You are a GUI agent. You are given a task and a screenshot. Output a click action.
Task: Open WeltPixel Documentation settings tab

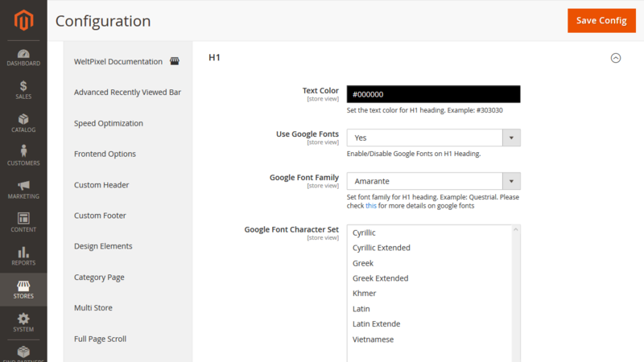118,62
